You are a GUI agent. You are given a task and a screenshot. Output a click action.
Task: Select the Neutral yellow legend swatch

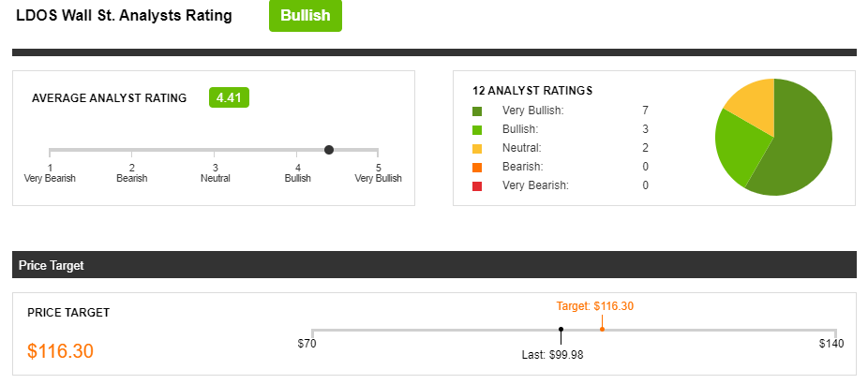[477, 149]
